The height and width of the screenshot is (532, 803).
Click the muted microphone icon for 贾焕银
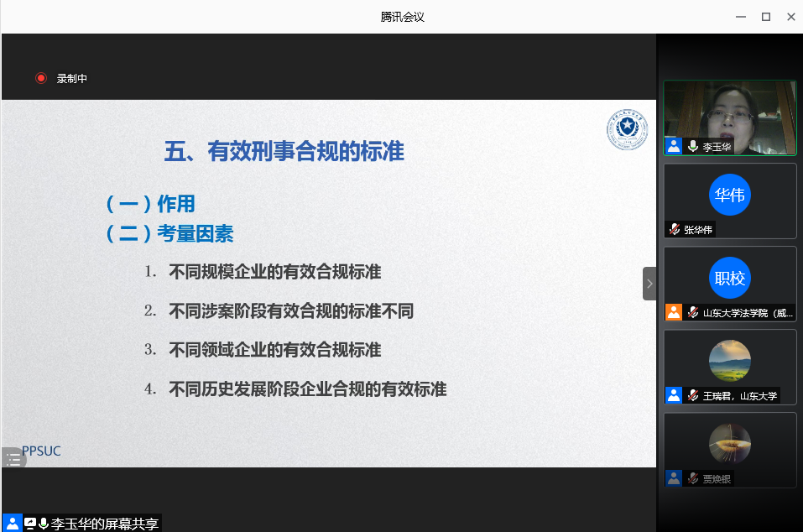(x=693, y=478)
